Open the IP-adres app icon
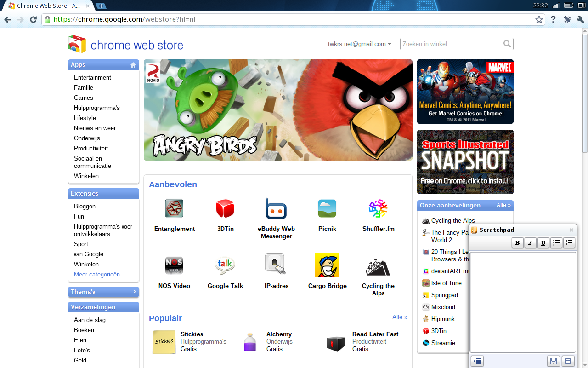Screen dimensions: 588x368 [276, 264]
